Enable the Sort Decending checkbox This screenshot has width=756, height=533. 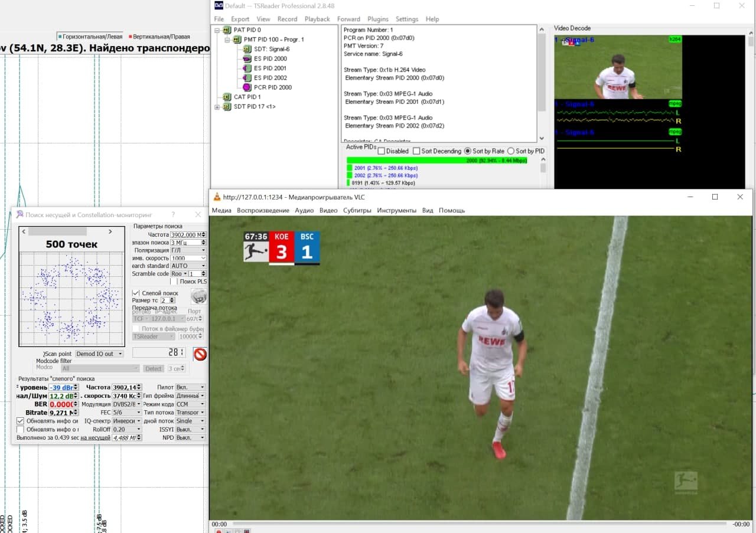[417, 151]
